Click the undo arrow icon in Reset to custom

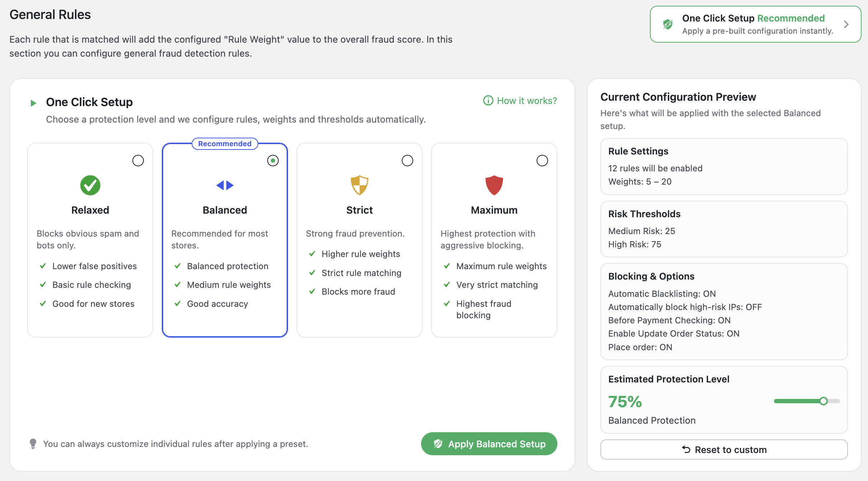pos(686,449)
